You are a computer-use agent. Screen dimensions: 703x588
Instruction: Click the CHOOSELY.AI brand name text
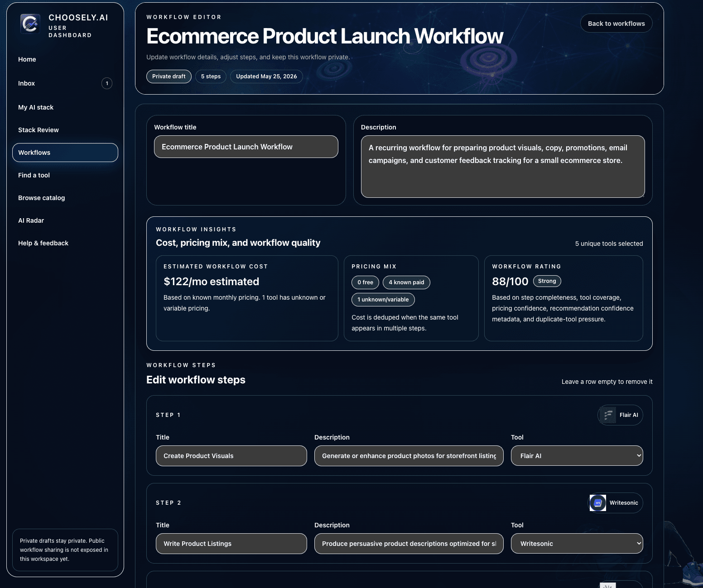tap(78, 18)
